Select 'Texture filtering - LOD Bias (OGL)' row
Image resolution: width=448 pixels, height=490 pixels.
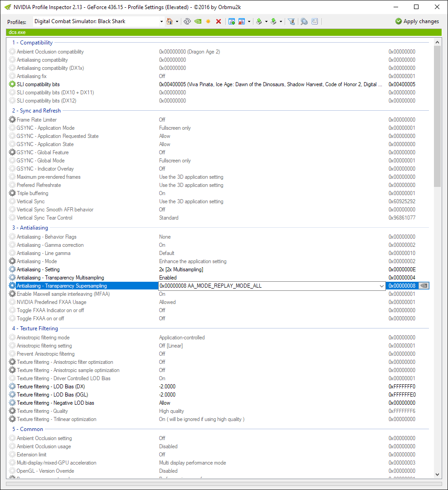(x=219, y=395)
